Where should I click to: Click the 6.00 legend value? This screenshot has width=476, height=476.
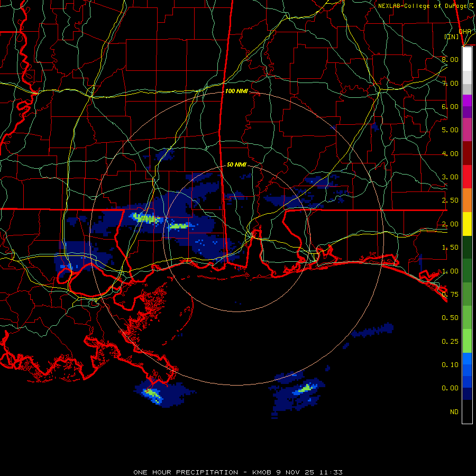(x=450, y=106)
